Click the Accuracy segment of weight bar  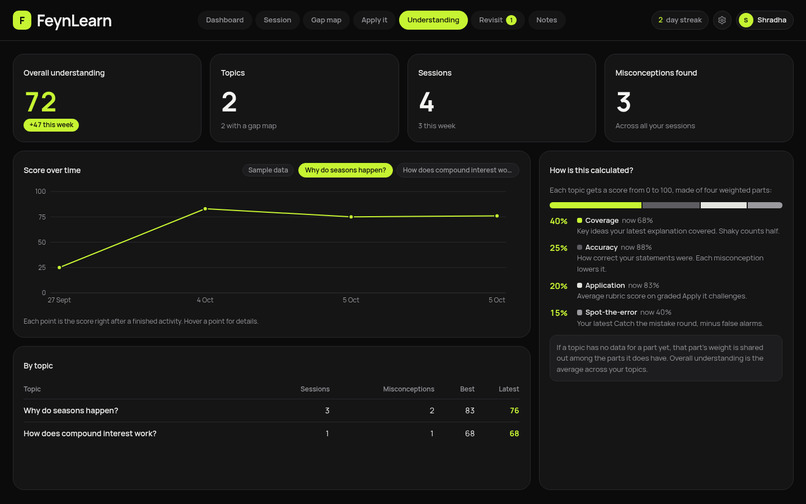point(671,205)
